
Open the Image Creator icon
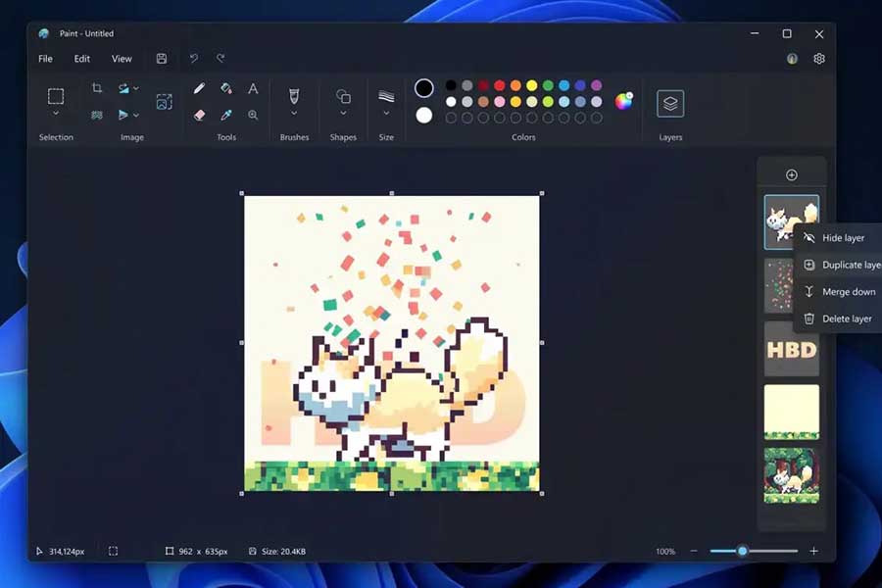tap(165, 102)
